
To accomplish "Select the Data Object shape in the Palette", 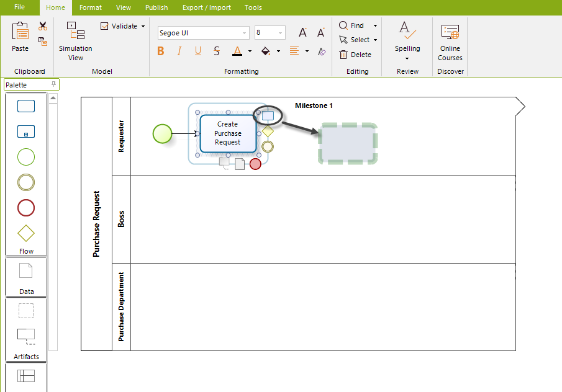I will 26,270.
